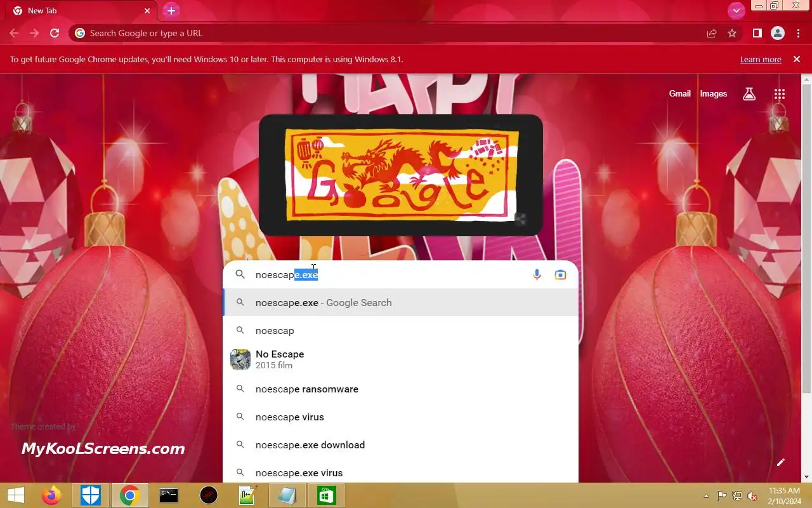The width and height of the screenshot is (812, 508).
Task: Open Windows Defender shield on the taskbar
Action: point(91,495)
